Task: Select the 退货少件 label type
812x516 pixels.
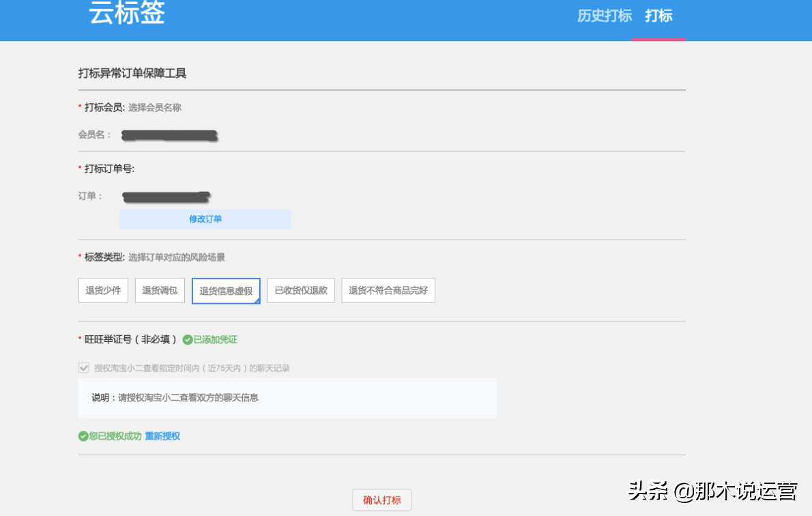Action: click(x=103, y=290)
